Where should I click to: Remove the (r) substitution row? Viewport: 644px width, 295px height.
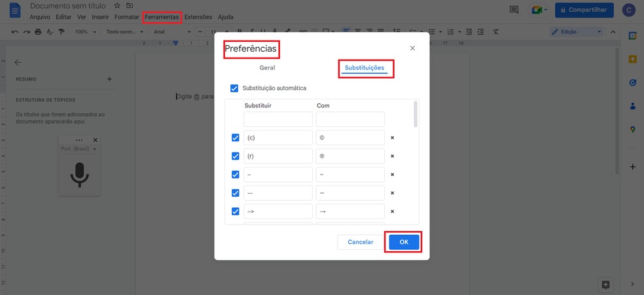click(392, 156)
